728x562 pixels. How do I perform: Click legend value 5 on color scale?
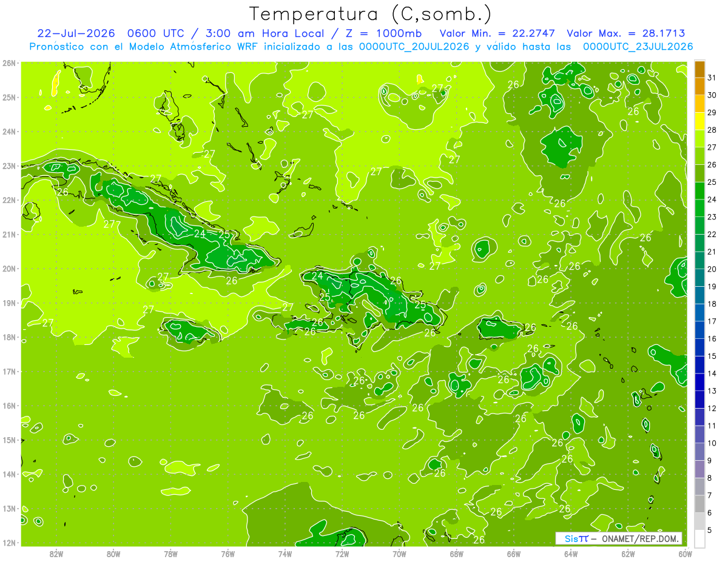click(710, 530)
